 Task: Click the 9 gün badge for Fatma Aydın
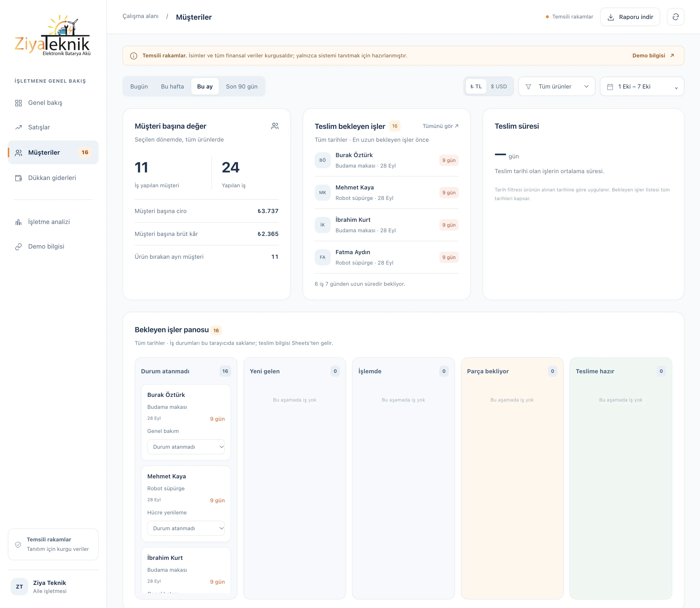(x=449, y=258)
